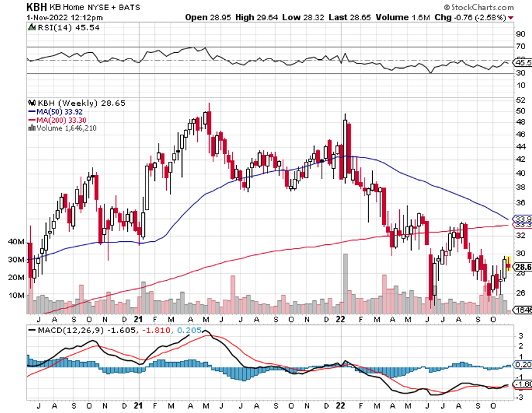532x413 pixels.
Task: Select the blue histogram value 0.205
Action: coord(189,330)
